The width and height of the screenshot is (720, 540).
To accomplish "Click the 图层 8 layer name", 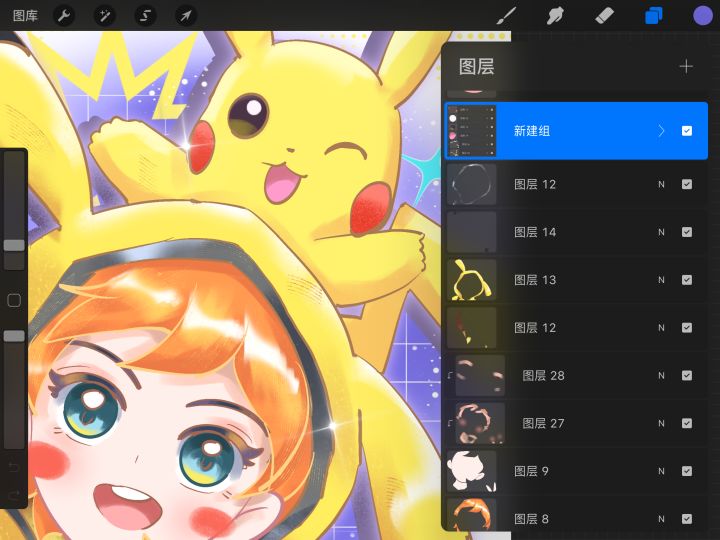I will tap(531, 519).
